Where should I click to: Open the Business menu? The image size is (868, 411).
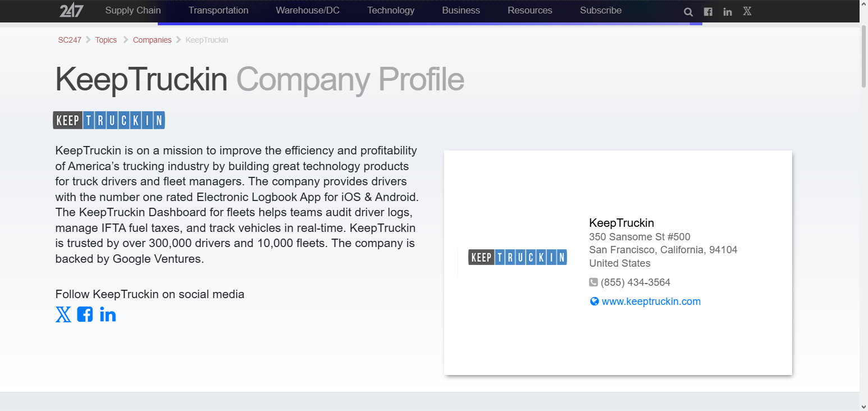[x=461, y=11]
